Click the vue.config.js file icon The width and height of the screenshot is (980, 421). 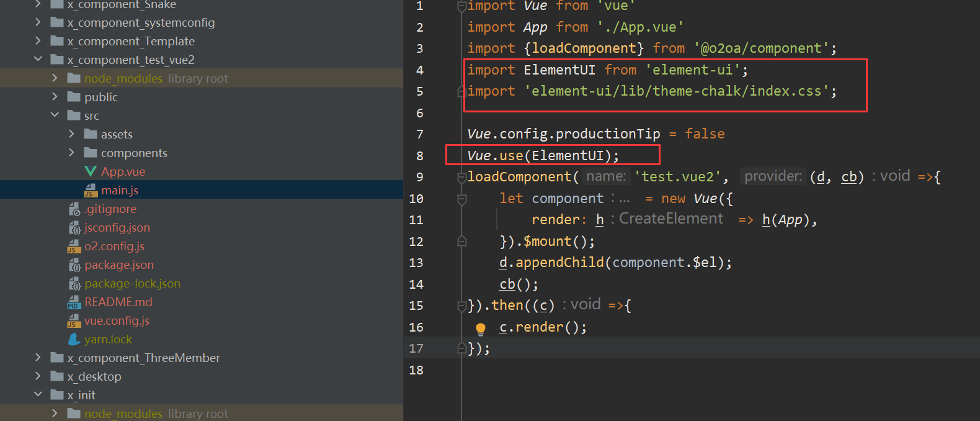74,321
